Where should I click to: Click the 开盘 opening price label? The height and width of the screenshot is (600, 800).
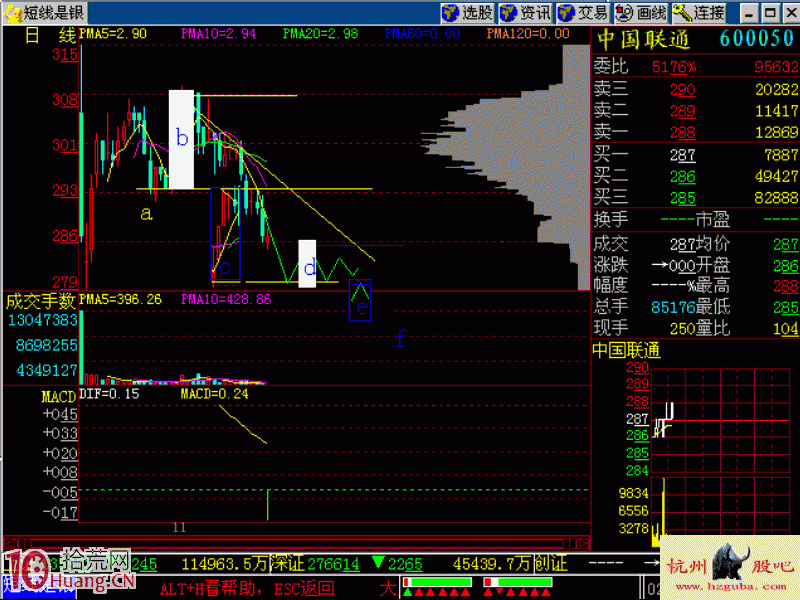pos(713,265)
